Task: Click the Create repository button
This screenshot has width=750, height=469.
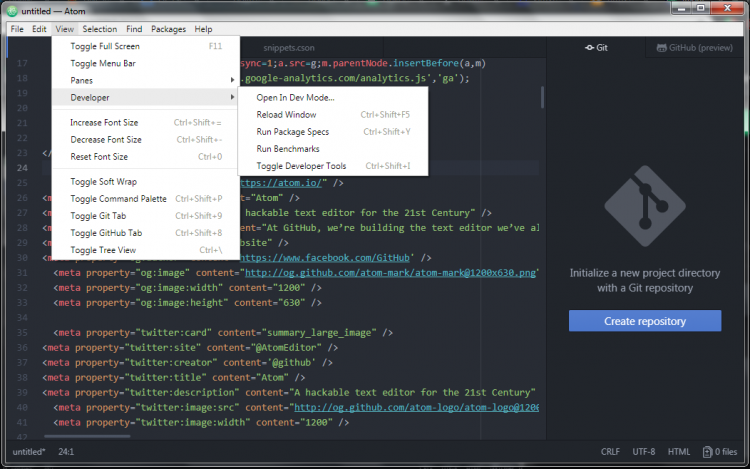Action: [x=645, y=321]
